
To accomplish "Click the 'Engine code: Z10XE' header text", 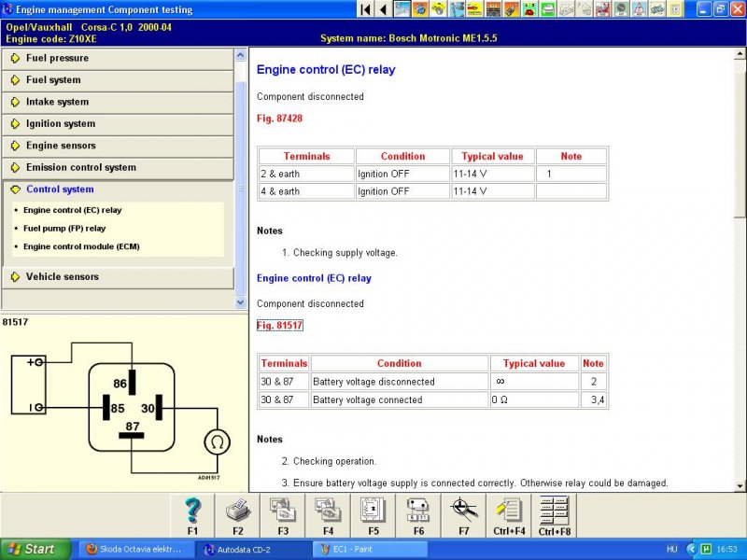I will (x=51, y=39).
